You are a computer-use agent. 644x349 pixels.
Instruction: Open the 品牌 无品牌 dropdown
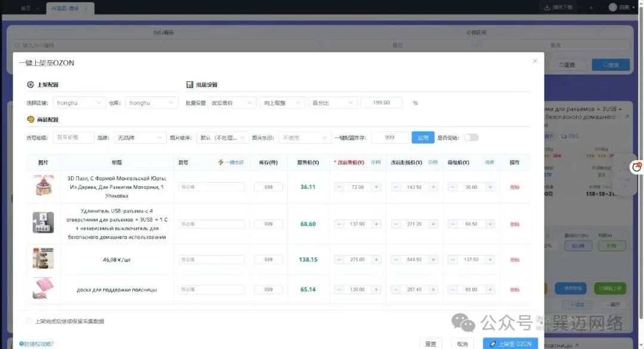(x=140, y=138)
